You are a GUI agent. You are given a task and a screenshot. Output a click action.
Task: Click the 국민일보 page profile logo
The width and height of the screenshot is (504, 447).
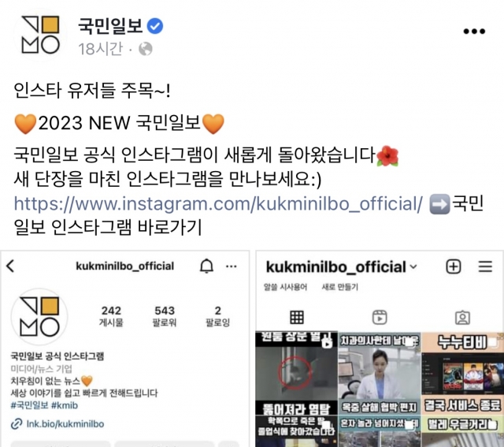pyautogui.click(x=40, y=35)
